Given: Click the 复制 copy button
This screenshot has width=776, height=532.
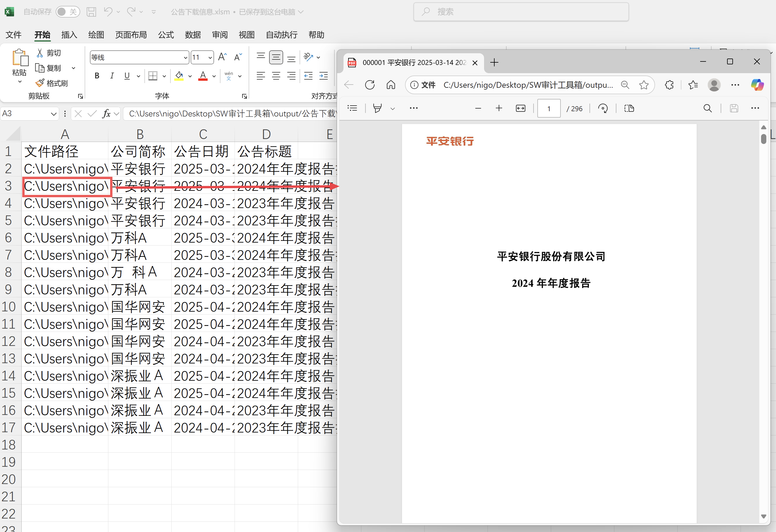Looking at the screenshot, I should pos(49,68).
